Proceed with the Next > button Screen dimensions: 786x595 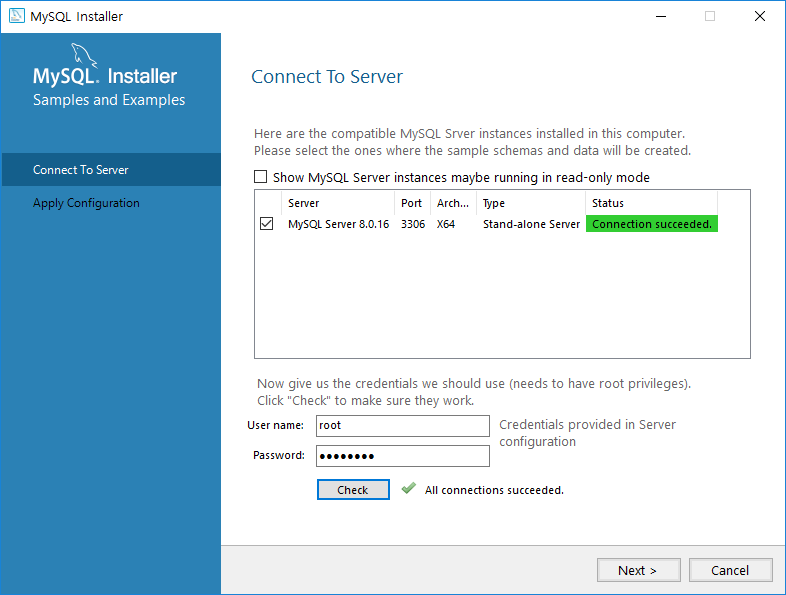click(639, 570)
